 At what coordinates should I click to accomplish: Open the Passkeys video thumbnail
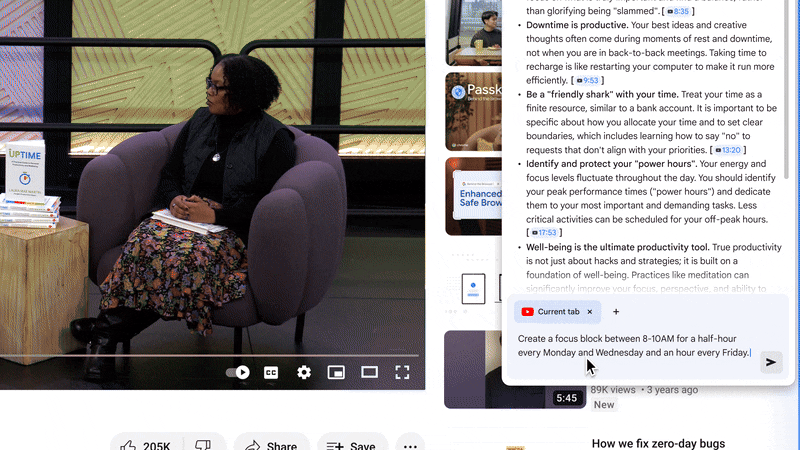click(x=473, y=111)
